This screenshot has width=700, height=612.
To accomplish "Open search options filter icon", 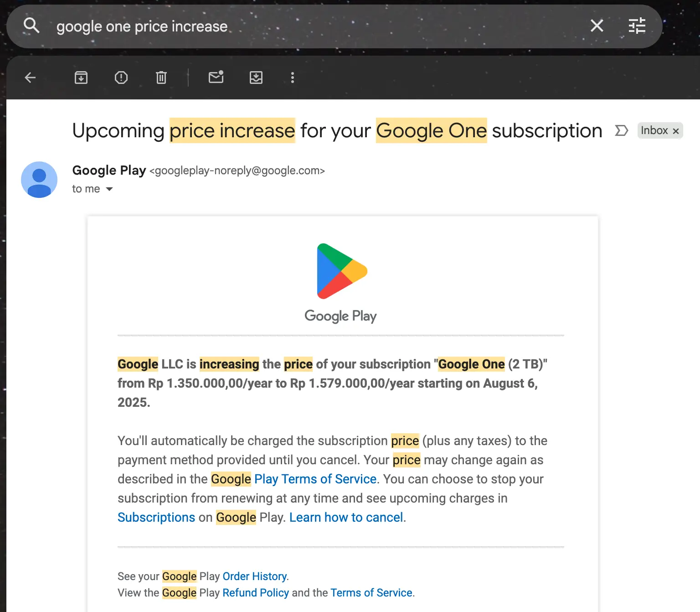I will [637, 26].
